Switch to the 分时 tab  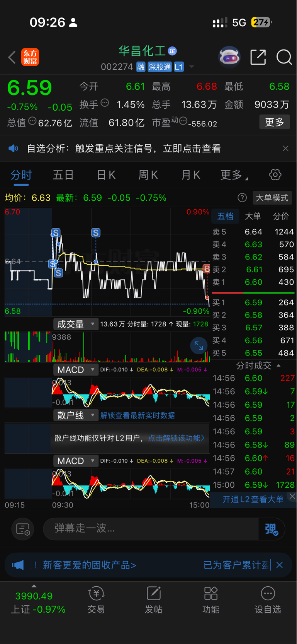pyautogui.click(x=21, y=175)
